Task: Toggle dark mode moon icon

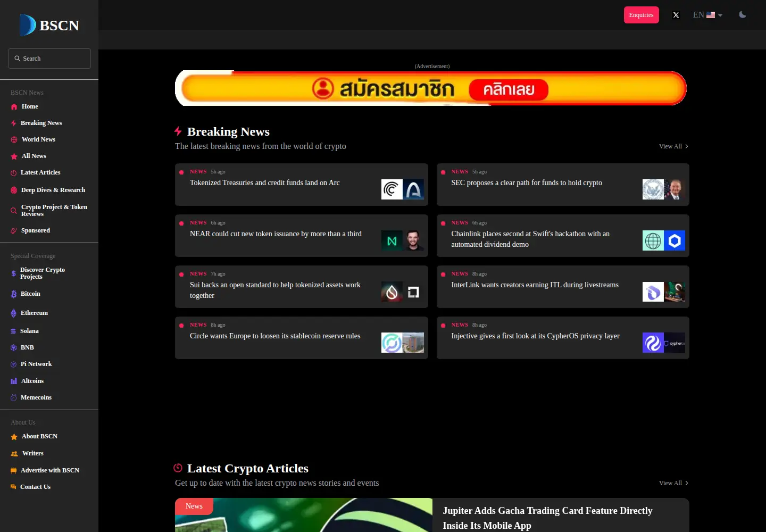Action: [743, 15]
